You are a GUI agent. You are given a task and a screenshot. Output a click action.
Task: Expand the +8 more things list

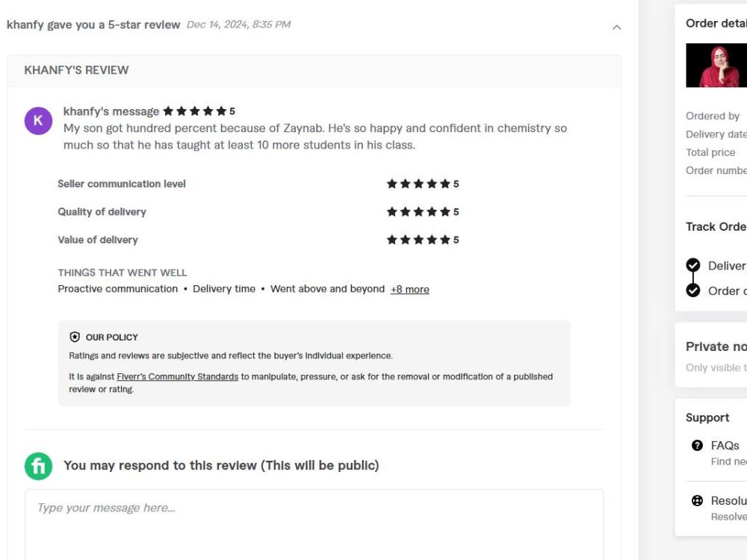pos(409,290)
